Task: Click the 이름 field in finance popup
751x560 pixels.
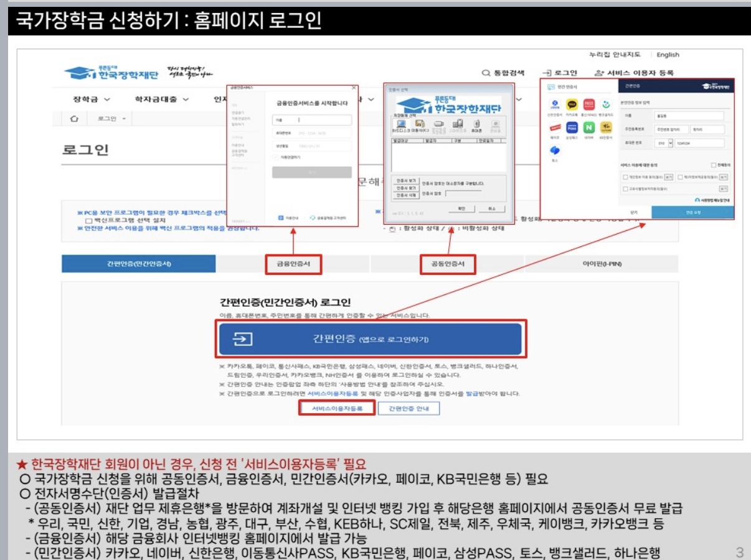Action: click(312, 120)
